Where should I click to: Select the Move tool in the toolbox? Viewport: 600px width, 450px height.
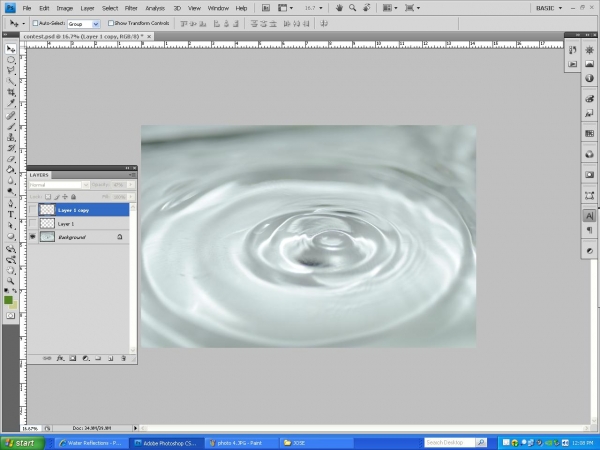[x=11, y=49]
